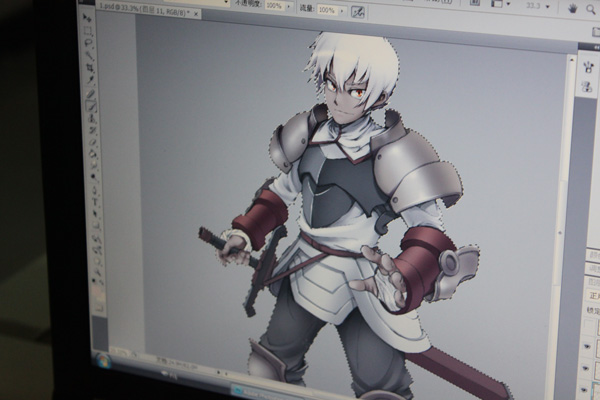Image resolution: width=600 pixels, height=400 pixels.
Task: Open the Windows Start menu
Action: click(104, 361)
